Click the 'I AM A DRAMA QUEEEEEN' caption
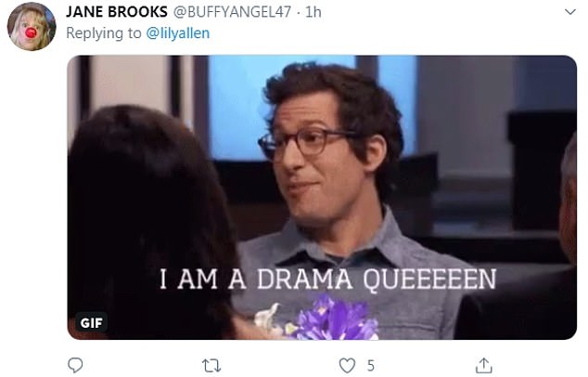The height and width of the screenshot is (377, 588). [x=327, y=279]
